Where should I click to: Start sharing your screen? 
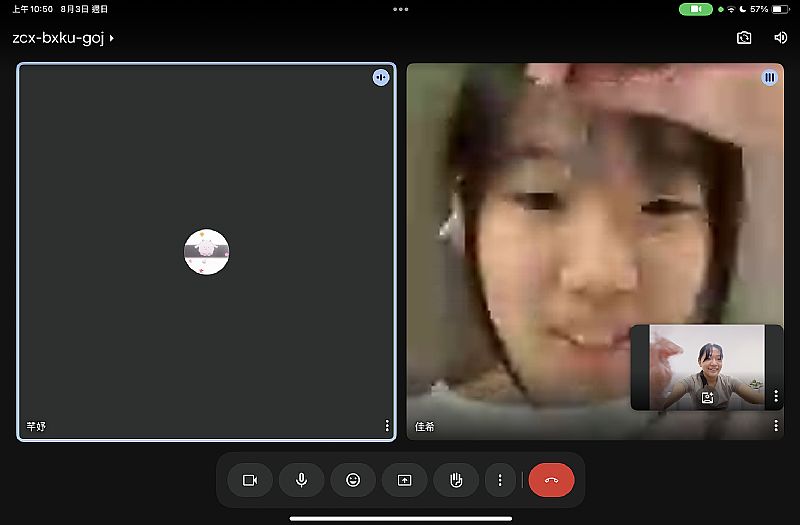tap(404, 480)
